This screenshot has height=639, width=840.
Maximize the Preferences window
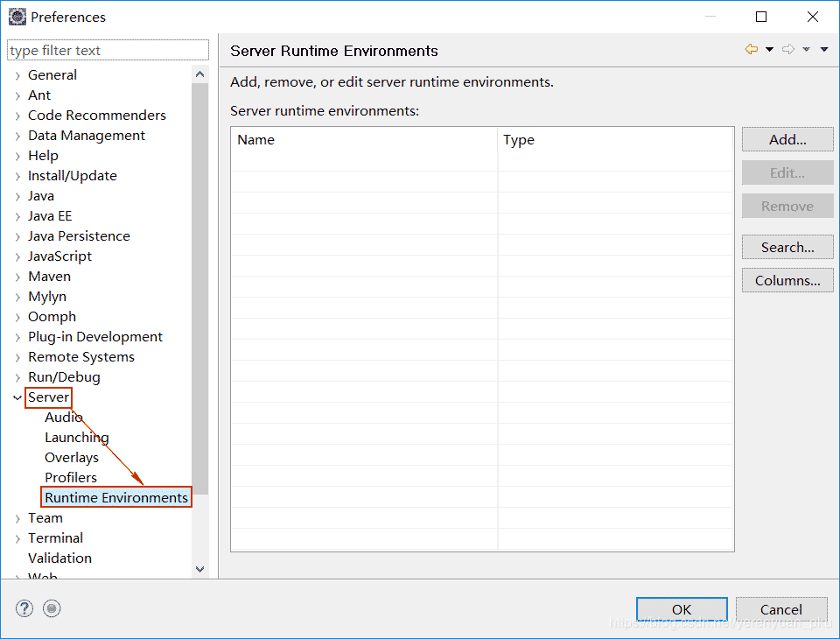point(760,17)
